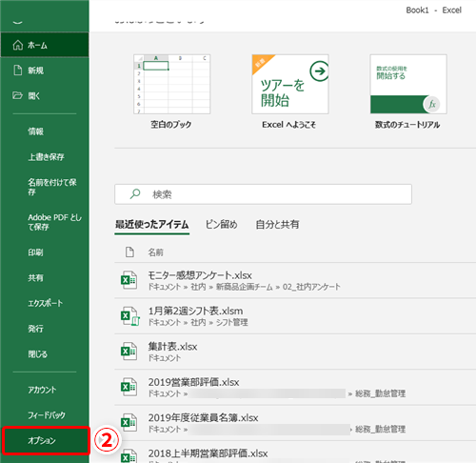Open エクスポート in the menu
The height and width of the screenshot is (463, 476).
point(46,303)
